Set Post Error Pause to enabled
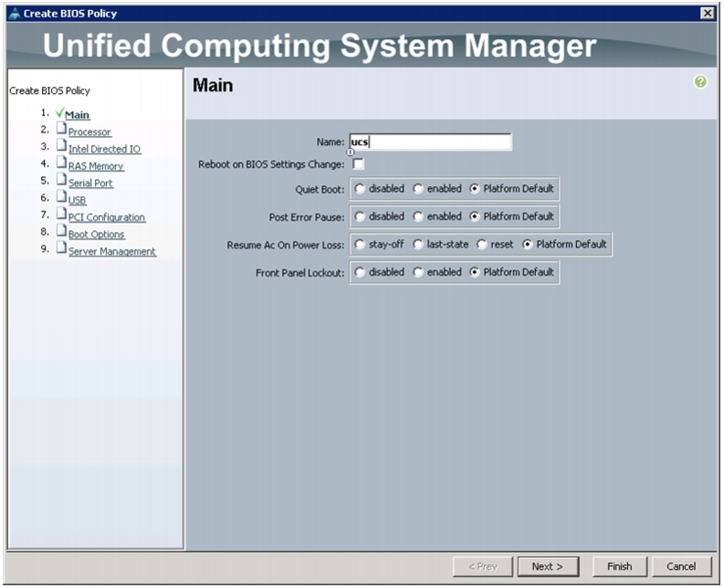This screenshot has height=588, width=724. pyautogui.click(x=418, y=216)
